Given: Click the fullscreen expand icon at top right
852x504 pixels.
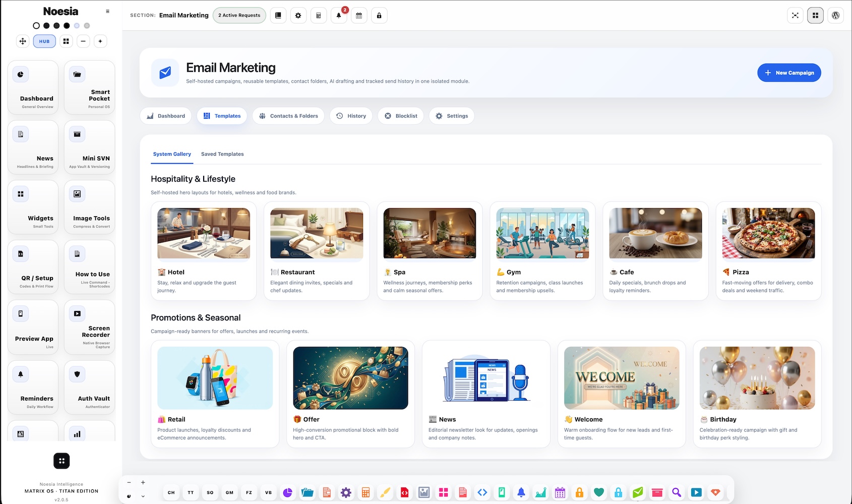Looking at the screenshot, I should coord(795,16).
